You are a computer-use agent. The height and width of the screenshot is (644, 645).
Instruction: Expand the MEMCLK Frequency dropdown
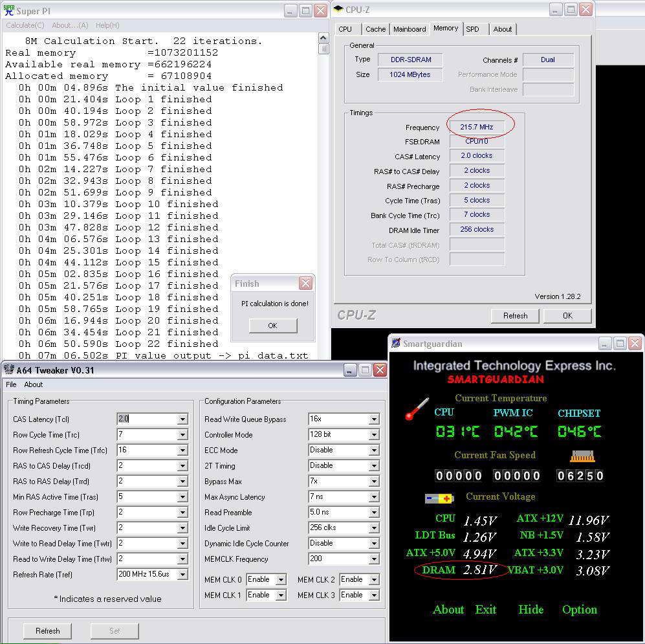pos(374,559)
